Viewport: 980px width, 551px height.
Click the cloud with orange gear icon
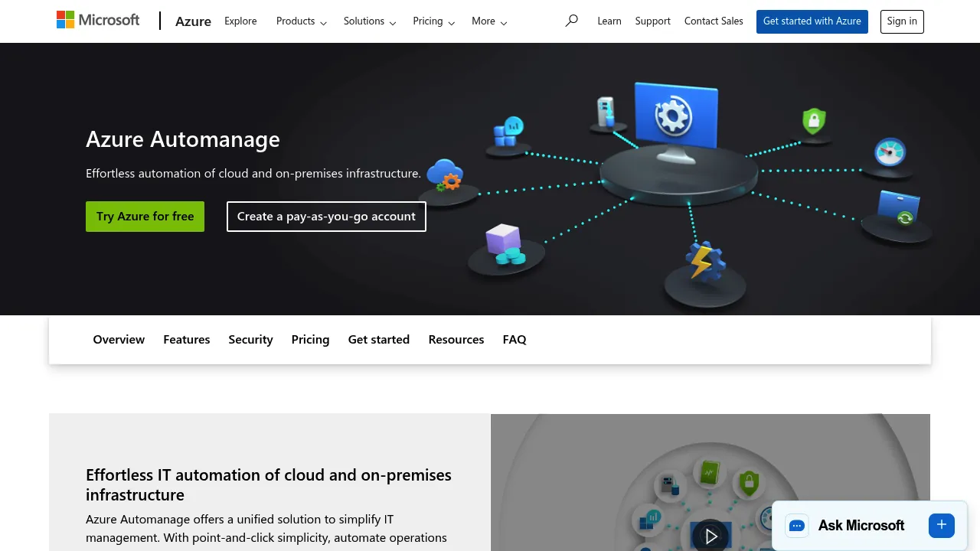point(446,175)
